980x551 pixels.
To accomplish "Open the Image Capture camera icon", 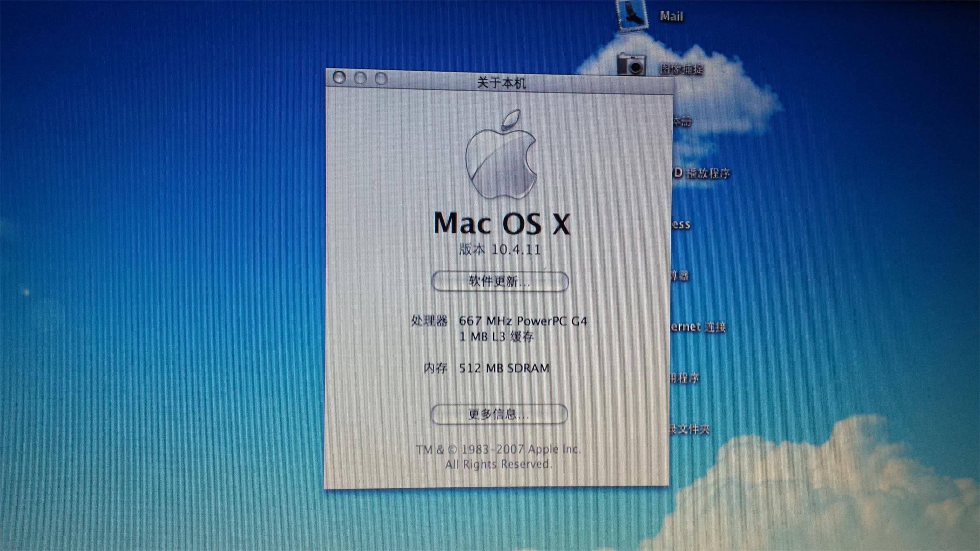I will coord(631,65).
